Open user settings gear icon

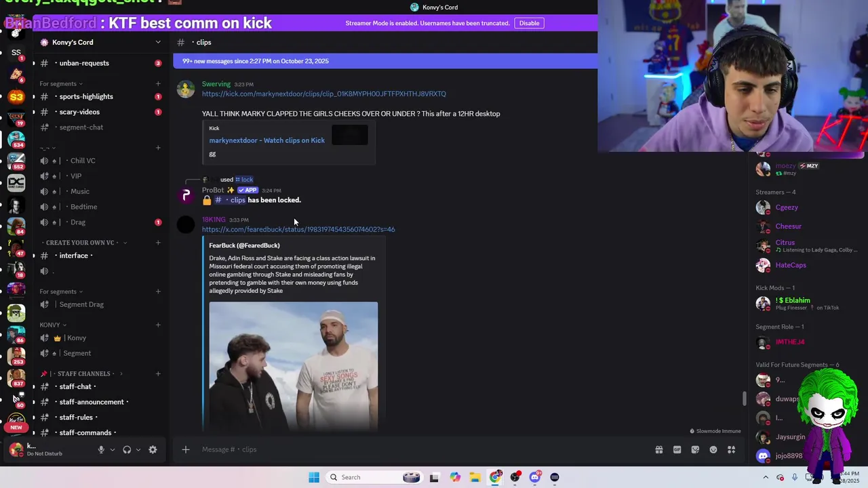point(153,449)
